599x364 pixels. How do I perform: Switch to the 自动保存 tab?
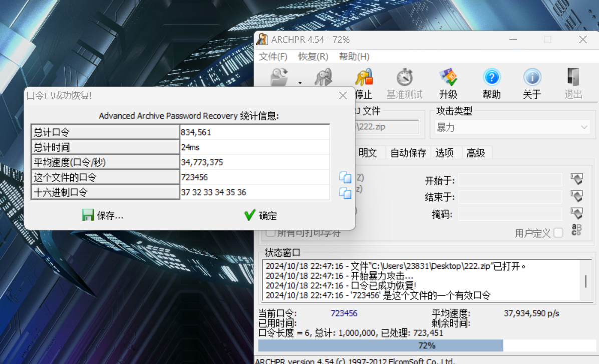click(x=408, y=153)
